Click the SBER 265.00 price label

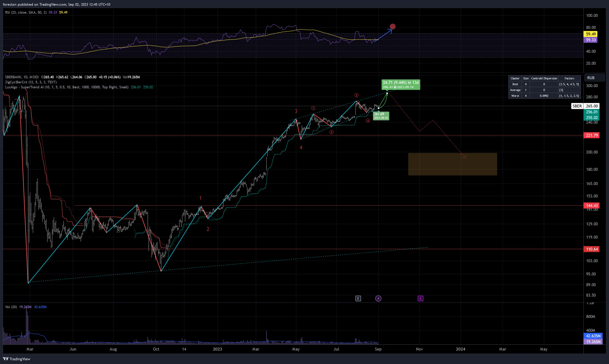coord(585,106)
